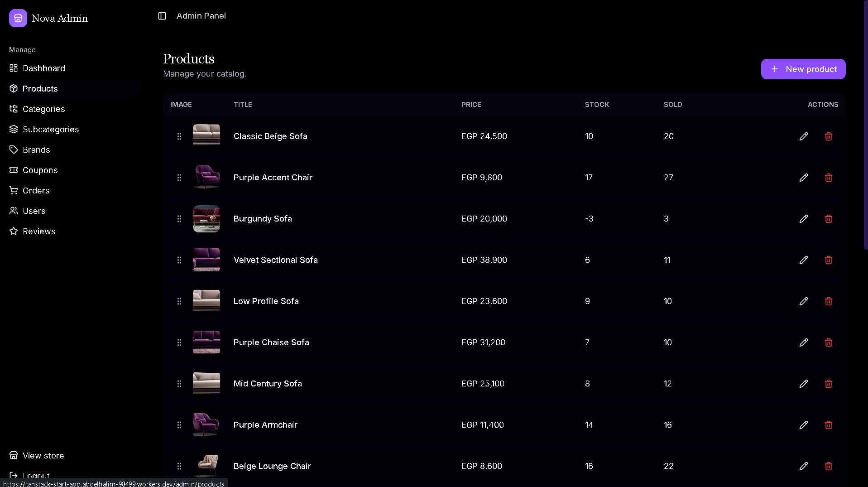Image resolution: width=868 pixels, height=487 pixels.
Task: Select the Velvet Sectional Sofa title
Action: click(x=275, y=260)
